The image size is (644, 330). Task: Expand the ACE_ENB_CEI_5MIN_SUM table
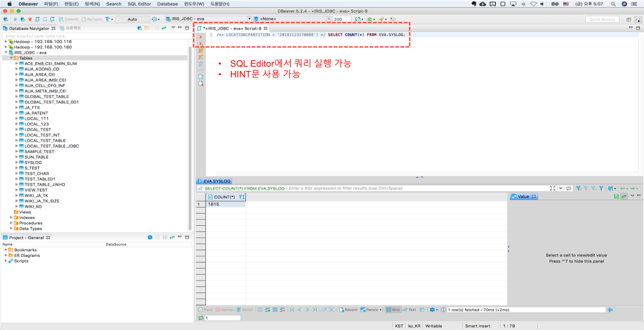click(x=16, y=63)
